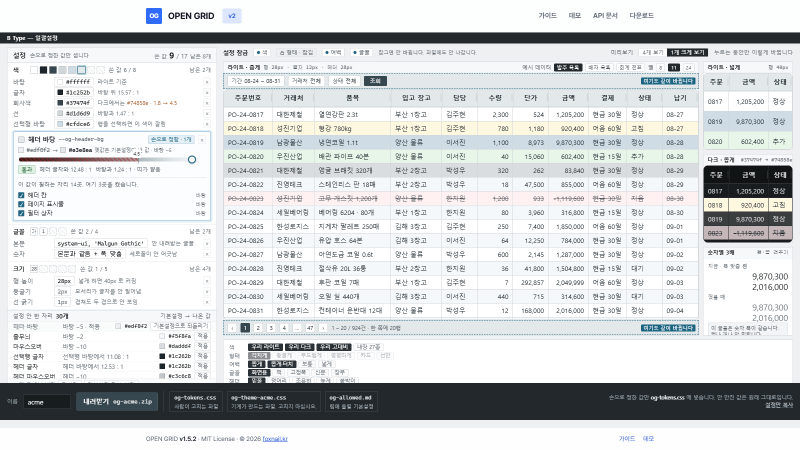Click the OPEN GRID logo icon

pyautogui.click(x=154, y=16)
